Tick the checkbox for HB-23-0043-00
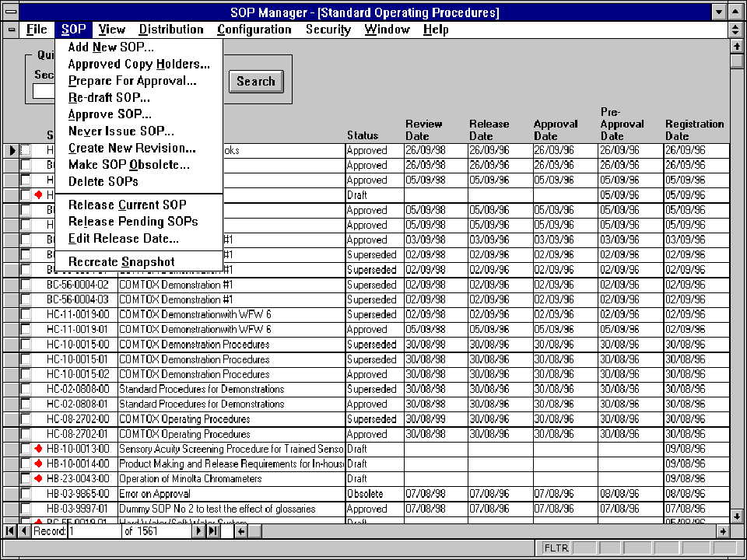 [26, 478]
